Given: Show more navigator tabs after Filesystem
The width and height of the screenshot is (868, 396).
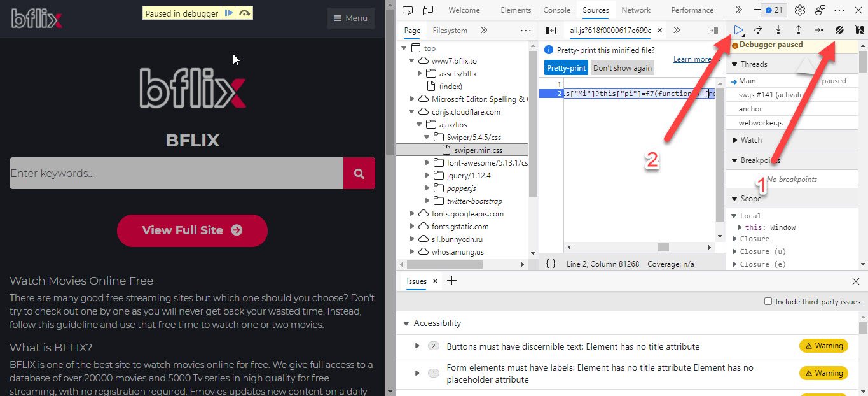Looking at the screenshot, I should (x=484, y=31).
